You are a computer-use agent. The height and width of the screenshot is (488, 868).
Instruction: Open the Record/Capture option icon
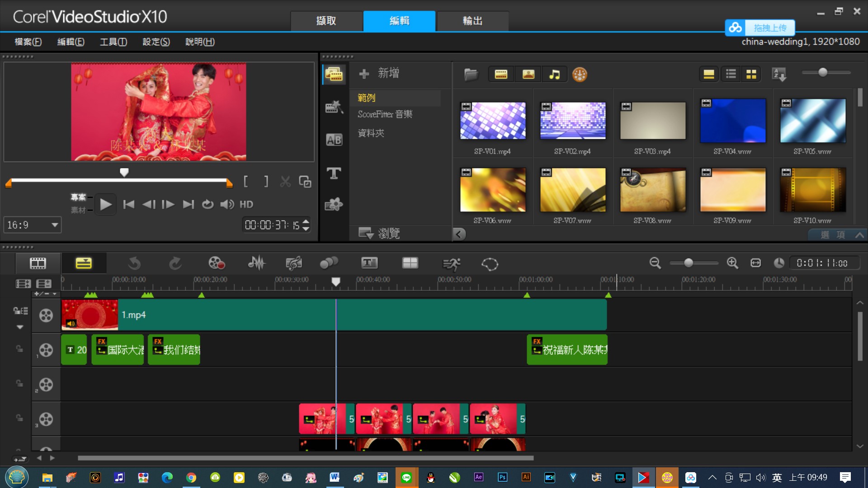217,263
